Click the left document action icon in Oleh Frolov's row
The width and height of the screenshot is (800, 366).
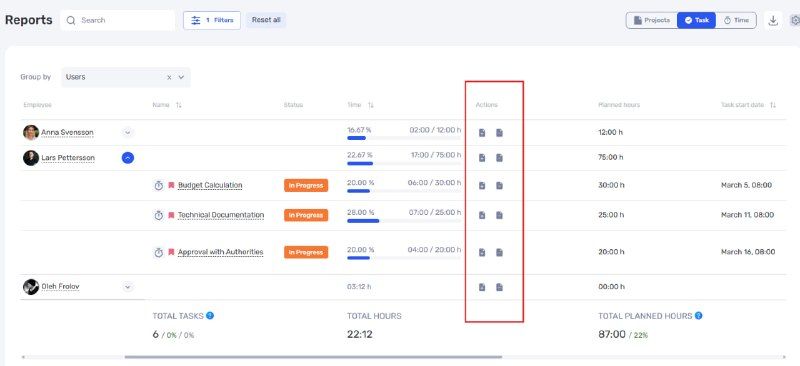[x=482, y=287]
